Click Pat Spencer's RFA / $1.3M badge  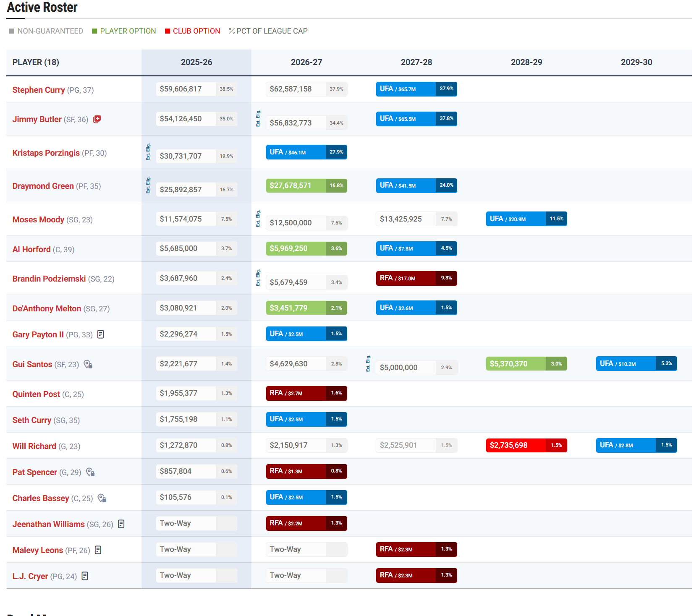tap(306, 471)
